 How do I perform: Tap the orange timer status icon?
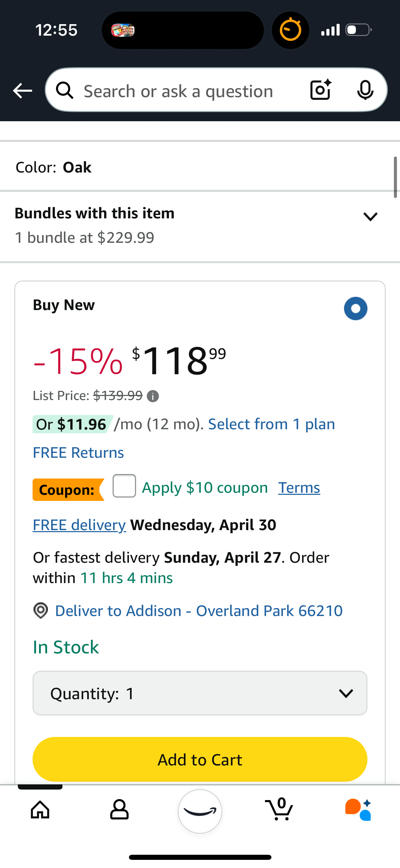point(290,30)
